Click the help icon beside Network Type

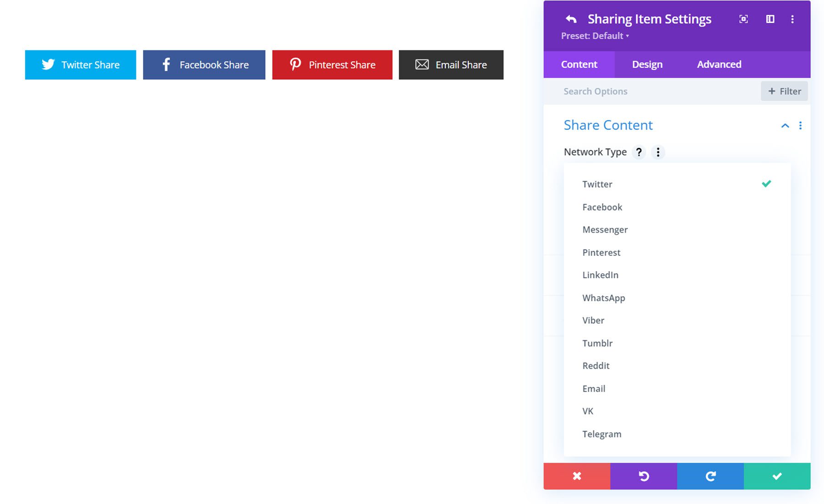[x=639, y=152]
